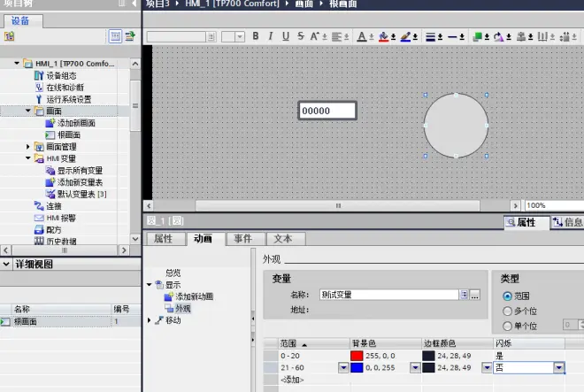Screen dimensions: 584x392
Task: Open the 信息 inspector tab
Action: tap(567, 222)
